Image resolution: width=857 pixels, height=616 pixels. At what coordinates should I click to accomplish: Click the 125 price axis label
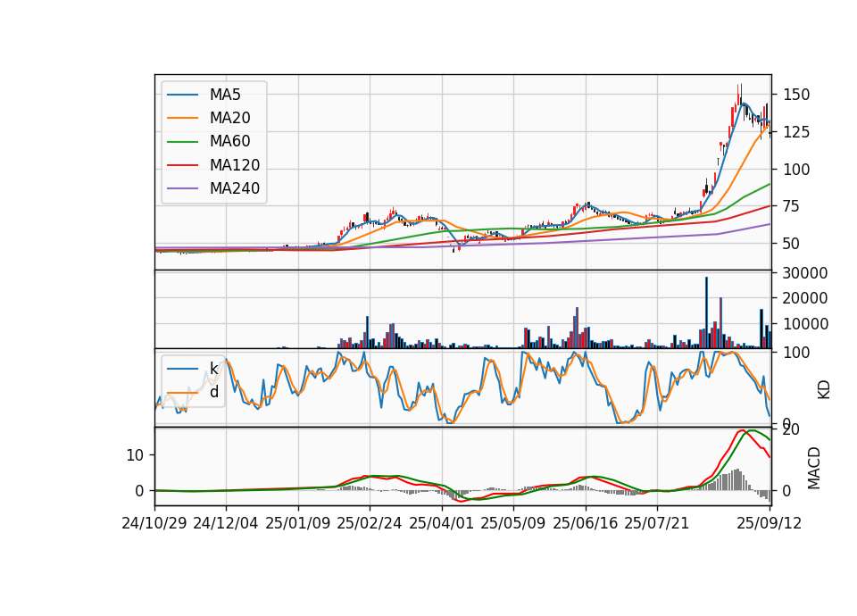pyautogui.click(x=796, y=132)
